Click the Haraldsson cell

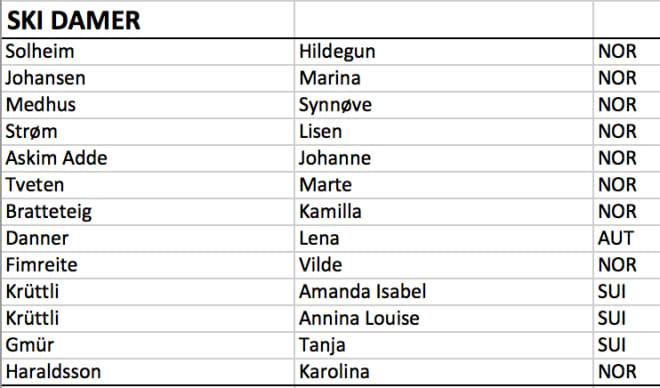[148, 372]
